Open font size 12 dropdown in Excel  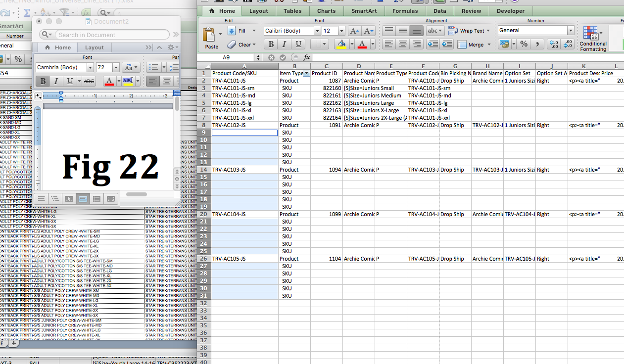tap(341, 31)
